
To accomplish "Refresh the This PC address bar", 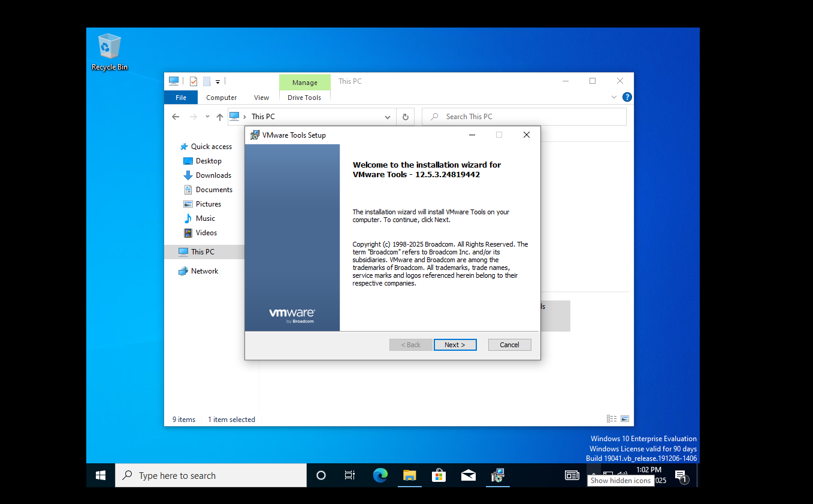I will tap(406, 117).
